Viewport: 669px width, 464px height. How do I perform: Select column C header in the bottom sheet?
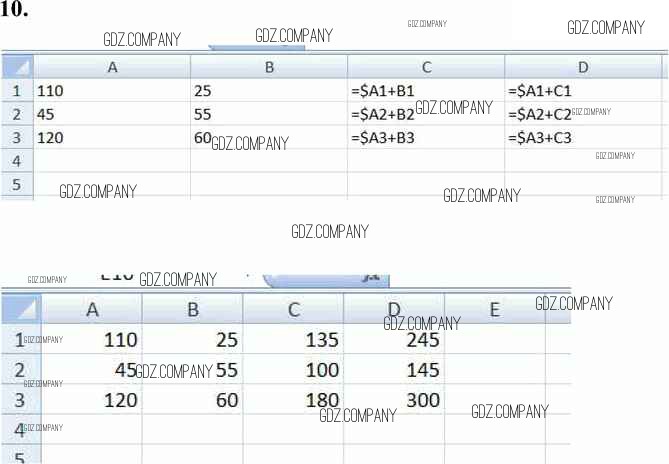tap(293, 309)
